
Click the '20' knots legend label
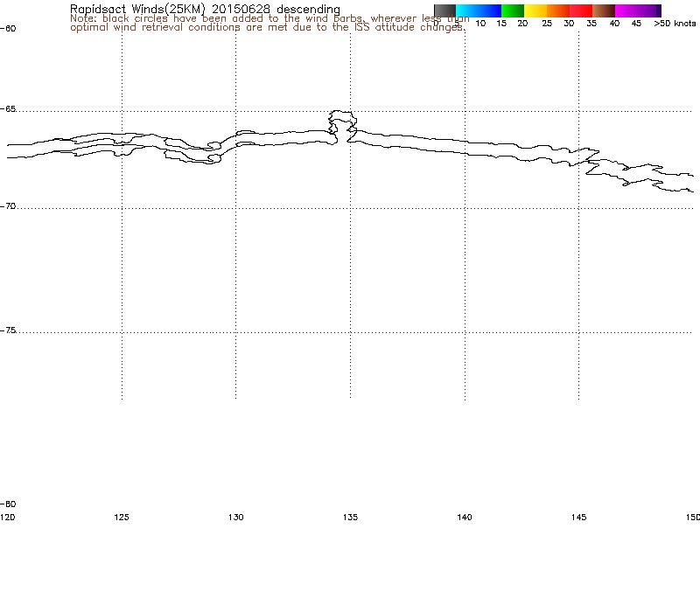522,24
